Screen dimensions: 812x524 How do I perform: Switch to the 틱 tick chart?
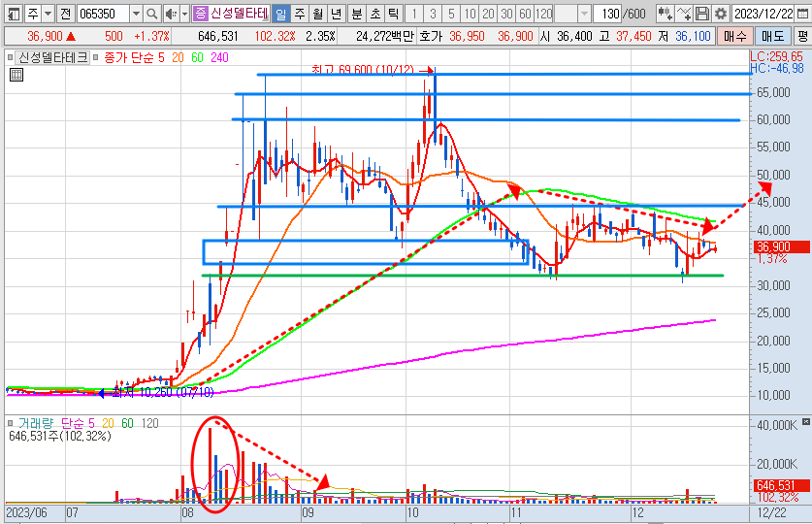pos(394,14)
